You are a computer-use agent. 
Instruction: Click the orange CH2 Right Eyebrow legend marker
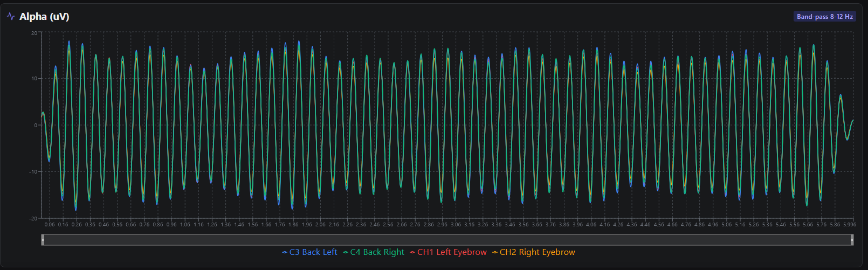[495, 252]
